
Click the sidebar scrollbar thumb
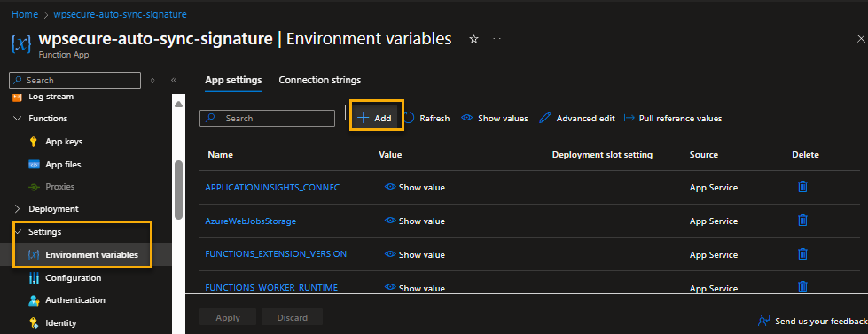click(178, 190)
